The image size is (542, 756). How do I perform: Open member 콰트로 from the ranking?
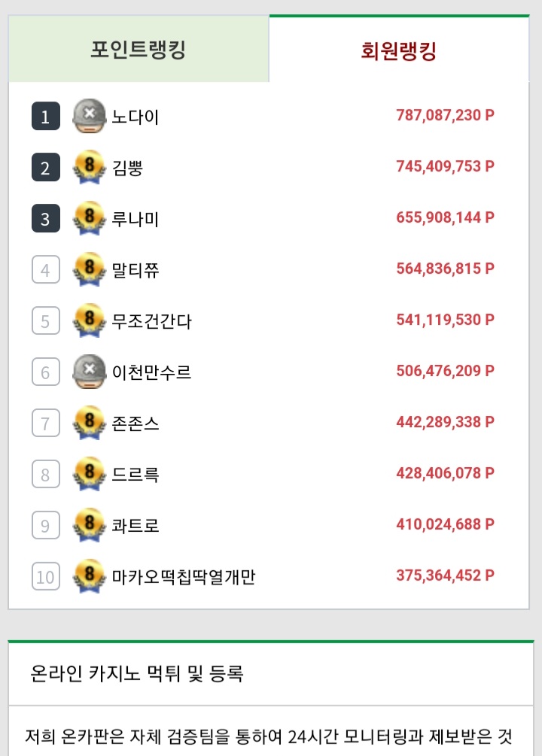tap(135, 526)
